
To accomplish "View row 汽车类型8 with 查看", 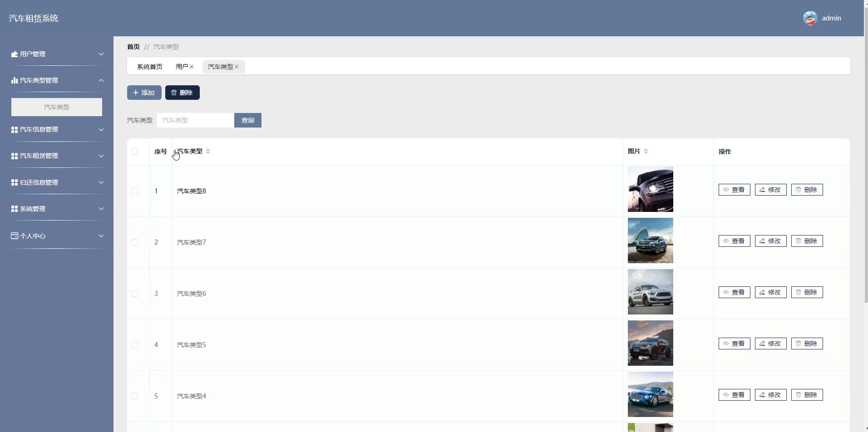I will [735, 190].
